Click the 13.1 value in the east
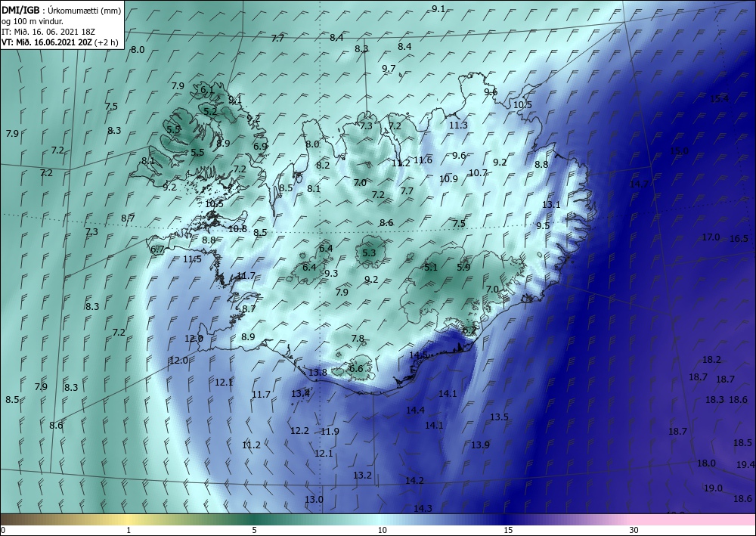This screenshot has height=536, width=756. [x=551, y=204]
